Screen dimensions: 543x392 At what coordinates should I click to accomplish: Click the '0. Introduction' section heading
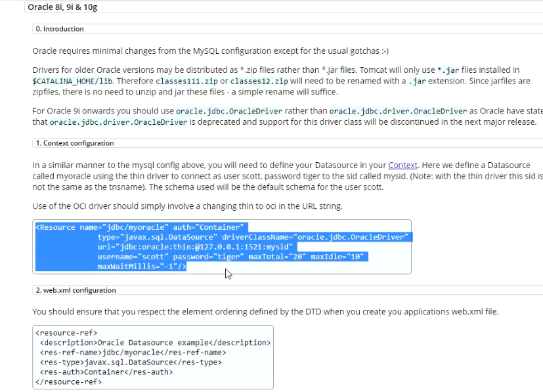point(60,29)
